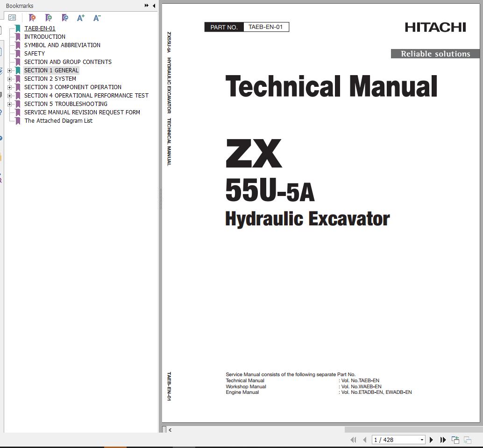Viewport: 483px width, 448px height.
Task: Jump to last page button
Action: click(443, 440)
